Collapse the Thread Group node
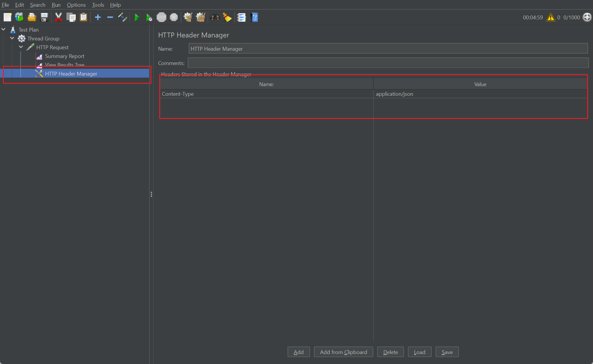Screen dimensions: 593x364 [12, 38]
